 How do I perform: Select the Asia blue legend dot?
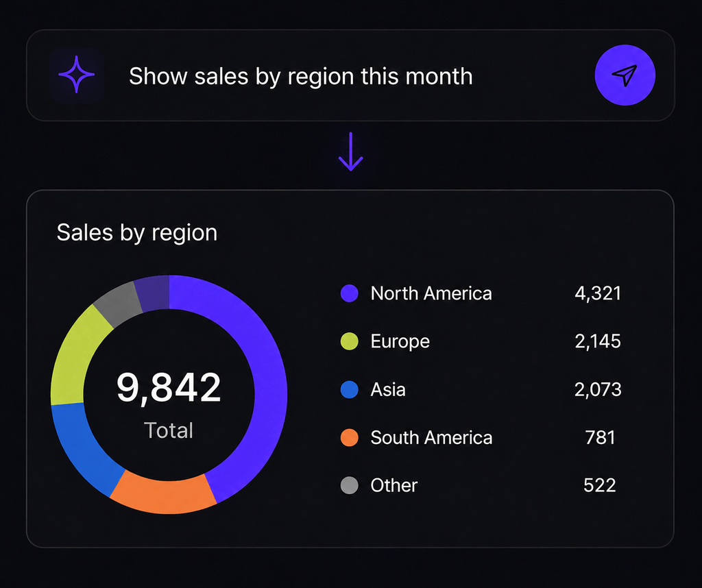pos(349,389)
